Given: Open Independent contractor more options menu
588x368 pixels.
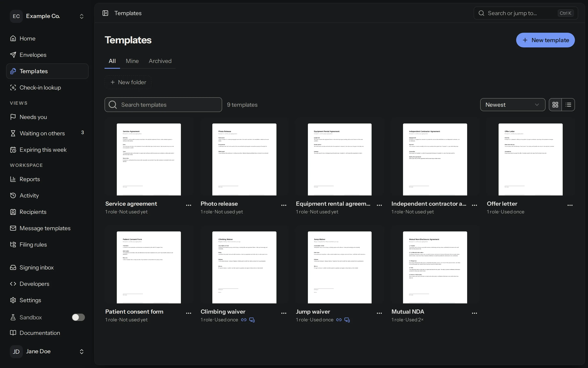Looking at the screenshot, I should [474, 205].
